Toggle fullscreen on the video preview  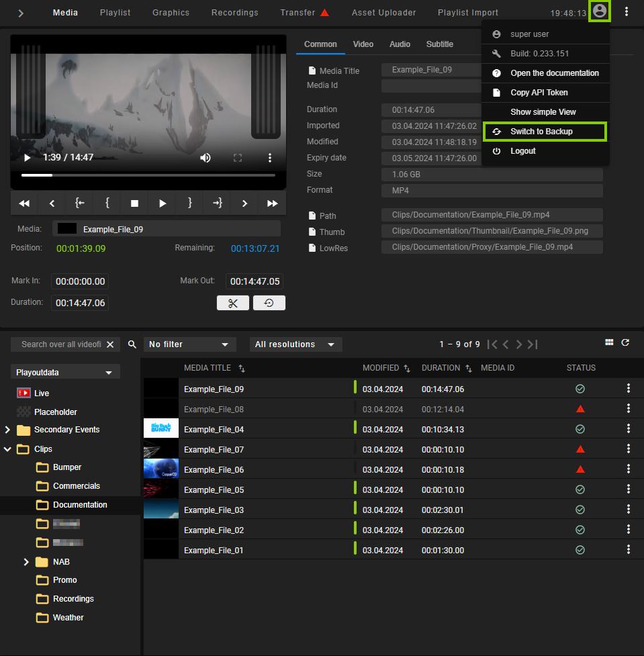238,157
